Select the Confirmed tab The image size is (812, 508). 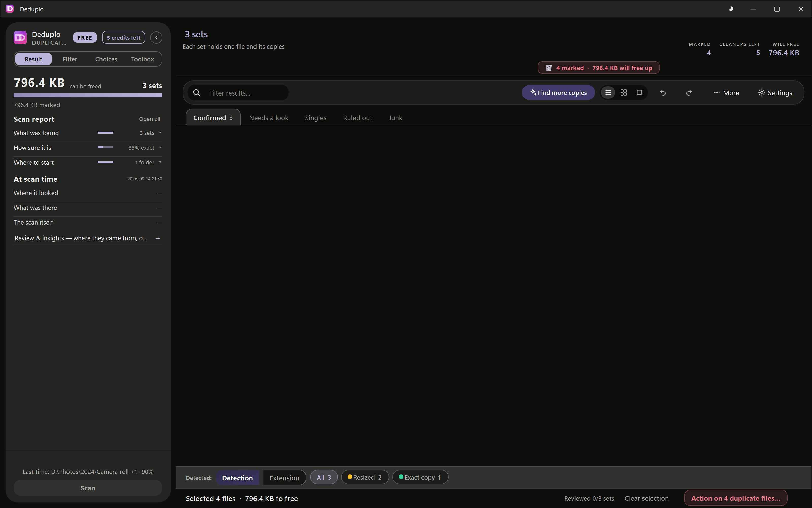(213, 118)
